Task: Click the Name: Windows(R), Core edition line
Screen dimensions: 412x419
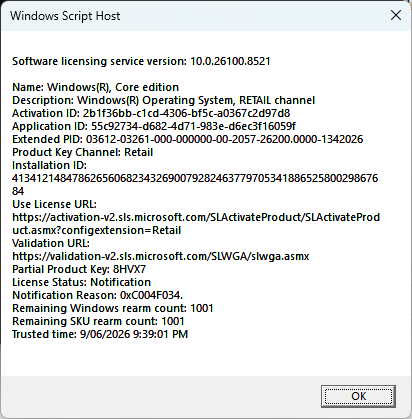Action: tap(95, 87)
